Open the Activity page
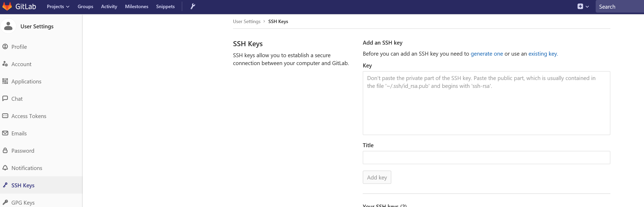The image size is (644, 207). point(109,6)
